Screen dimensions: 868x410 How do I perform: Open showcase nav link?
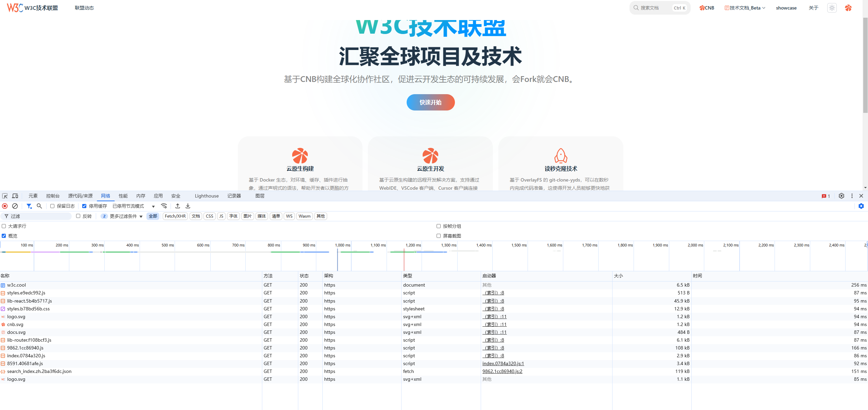pyautogui.click(x=786, y=8)
